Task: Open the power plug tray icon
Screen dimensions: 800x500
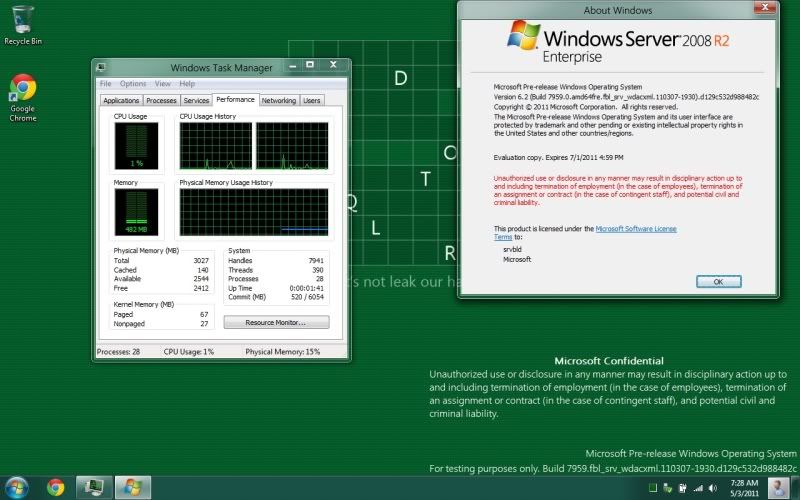Action: coord(682,488)
